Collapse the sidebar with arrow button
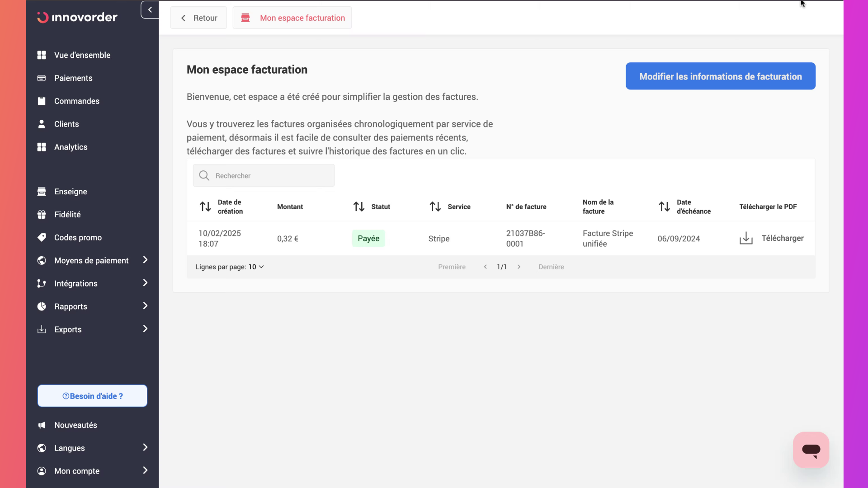 click(150, 9)
